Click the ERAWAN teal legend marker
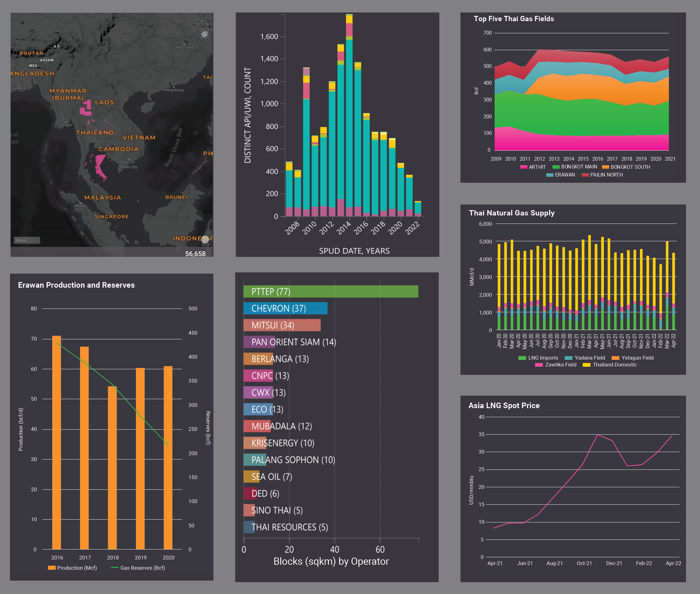The image size is (700, 594). [549, 175]
